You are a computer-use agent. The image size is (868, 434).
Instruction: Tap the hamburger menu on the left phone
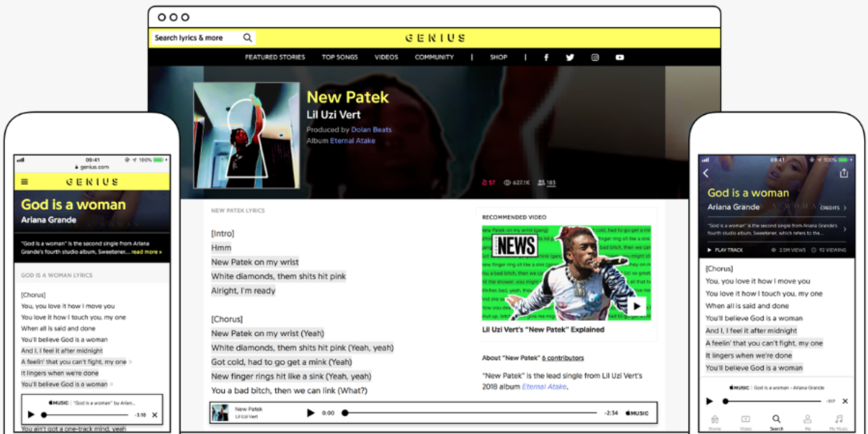[24, 182]
